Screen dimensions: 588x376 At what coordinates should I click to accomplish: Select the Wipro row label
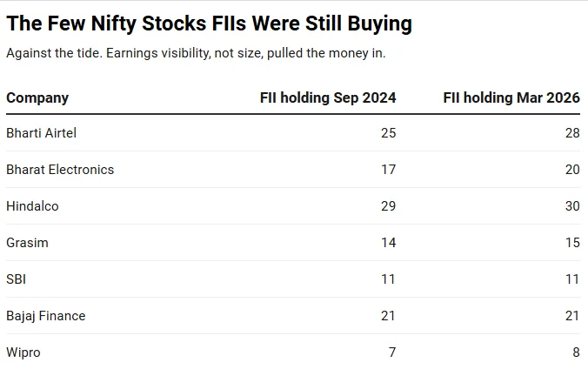[x=23, y=352]
